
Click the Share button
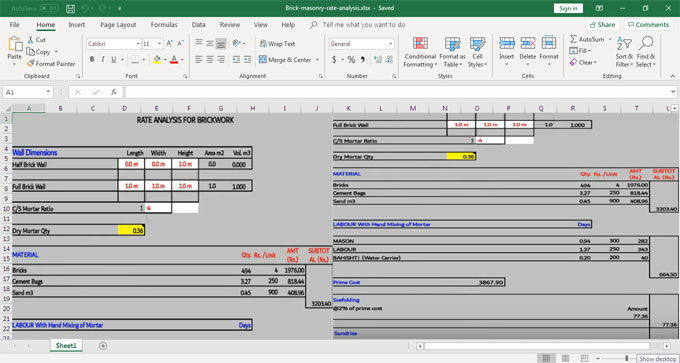pos(603,25)
